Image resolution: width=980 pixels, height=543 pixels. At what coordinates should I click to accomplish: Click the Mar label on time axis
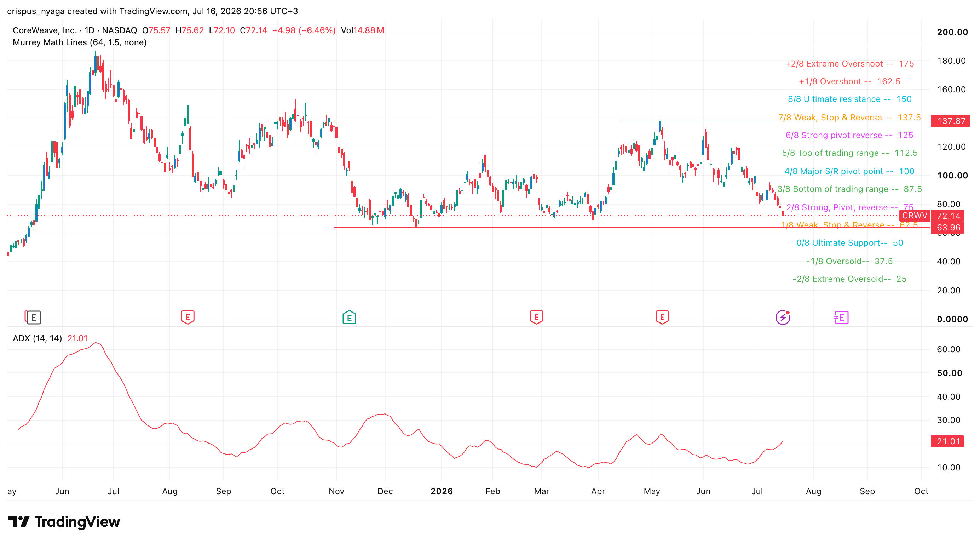click(x=541, y=491)
